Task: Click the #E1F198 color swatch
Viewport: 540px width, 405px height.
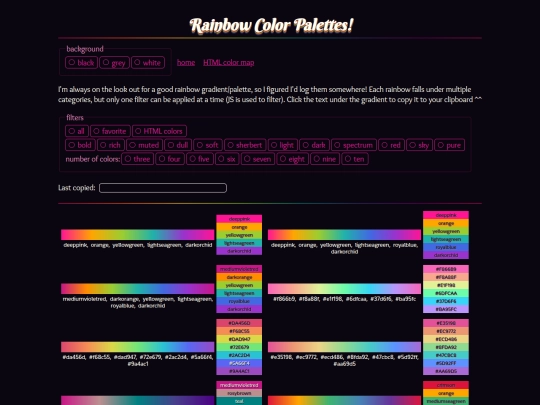Action: pos(446,285)
